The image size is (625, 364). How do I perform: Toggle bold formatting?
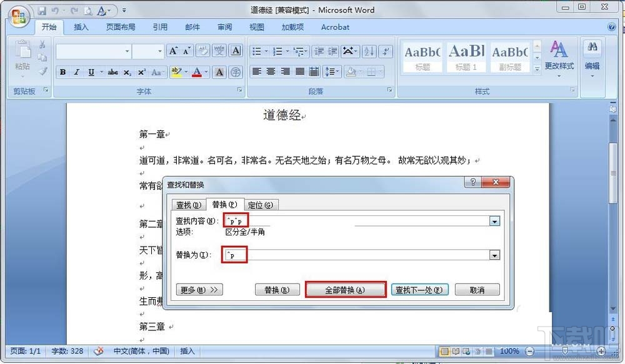(x=62, y=72)
